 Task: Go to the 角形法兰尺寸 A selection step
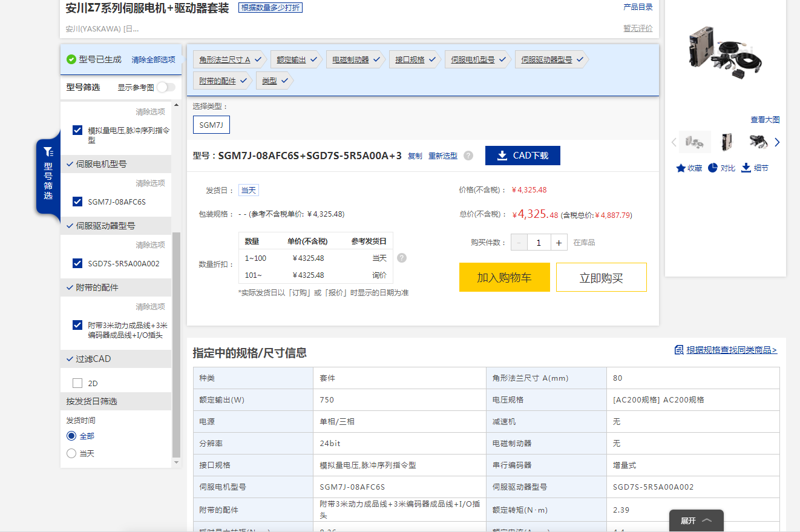(230, 59)
